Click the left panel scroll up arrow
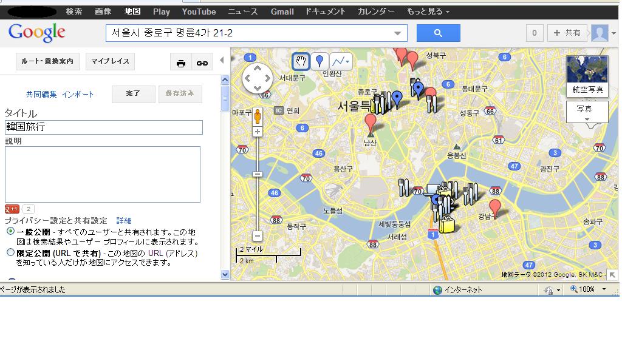 (225, 79)
